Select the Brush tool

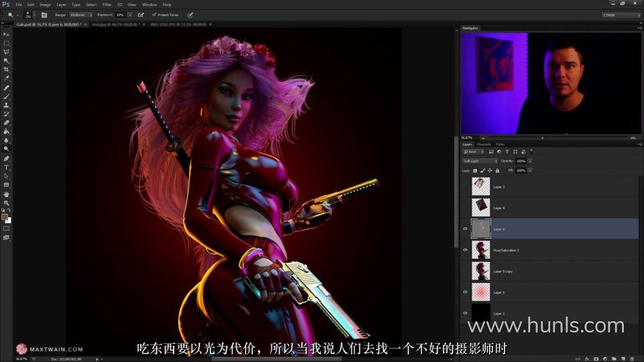tap(6, 97)
